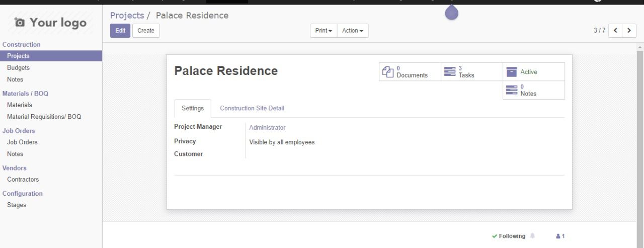
Task: Go to the previous project record arrow
Action: 615,31
